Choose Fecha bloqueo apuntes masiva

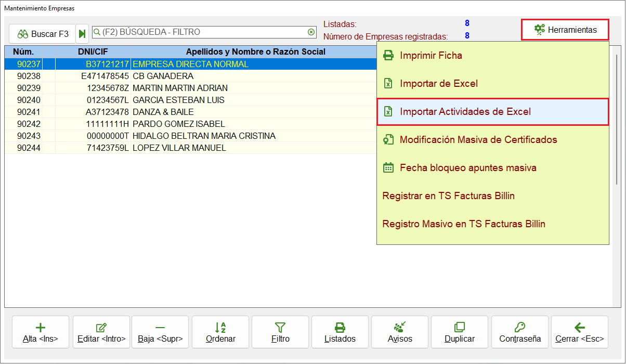492,168
